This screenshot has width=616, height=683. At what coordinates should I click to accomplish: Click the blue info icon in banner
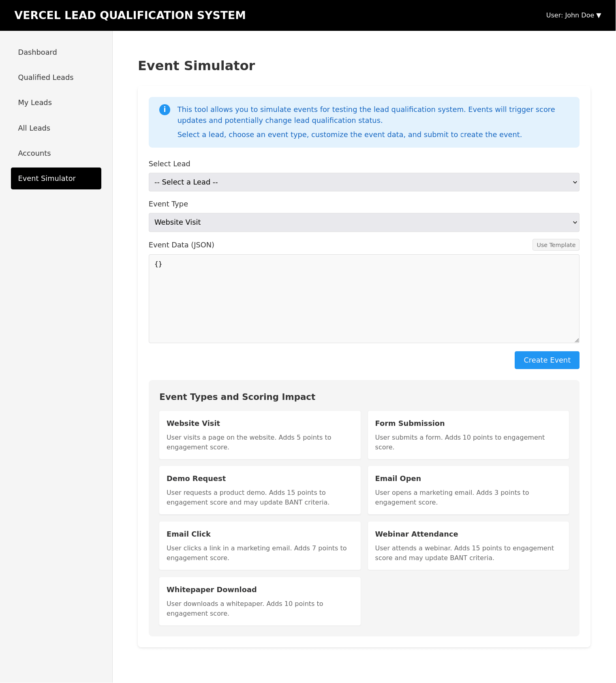point(165,110)
